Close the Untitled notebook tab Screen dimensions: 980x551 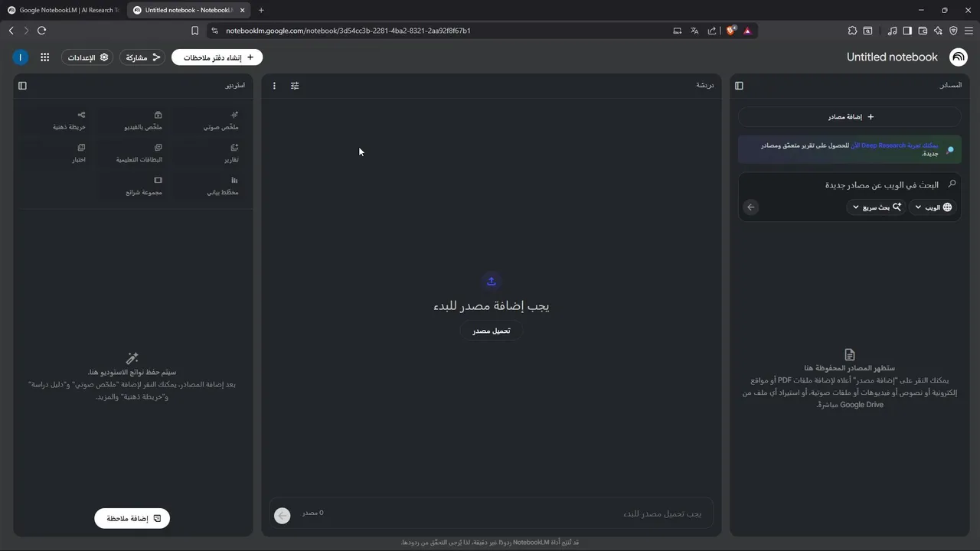point(242,10)
